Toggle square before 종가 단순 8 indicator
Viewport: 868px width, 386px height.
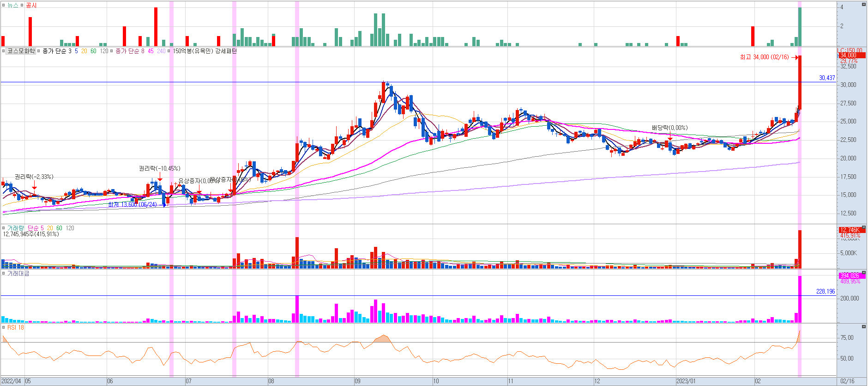click(111, 51)
